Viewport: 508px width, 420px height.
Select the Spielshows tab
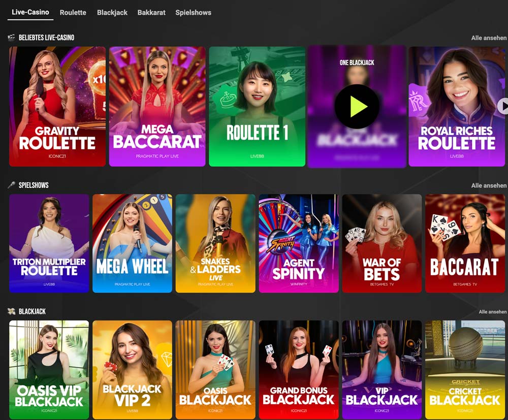pos(193,12)
